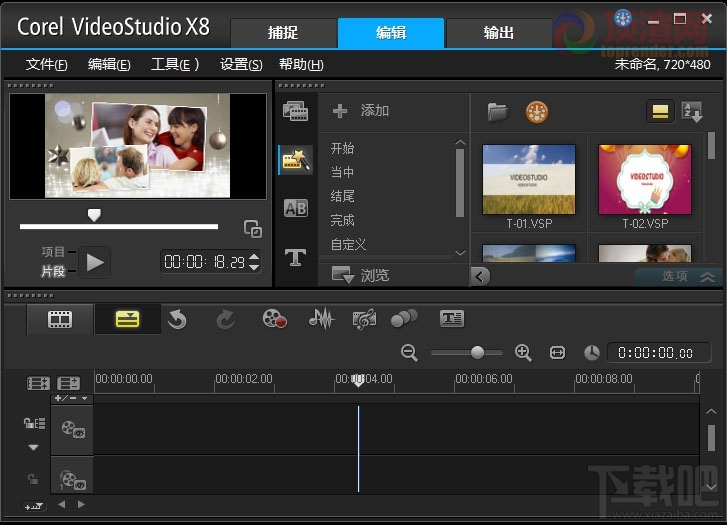Expand the track manager down arrow

coord(33,447)
